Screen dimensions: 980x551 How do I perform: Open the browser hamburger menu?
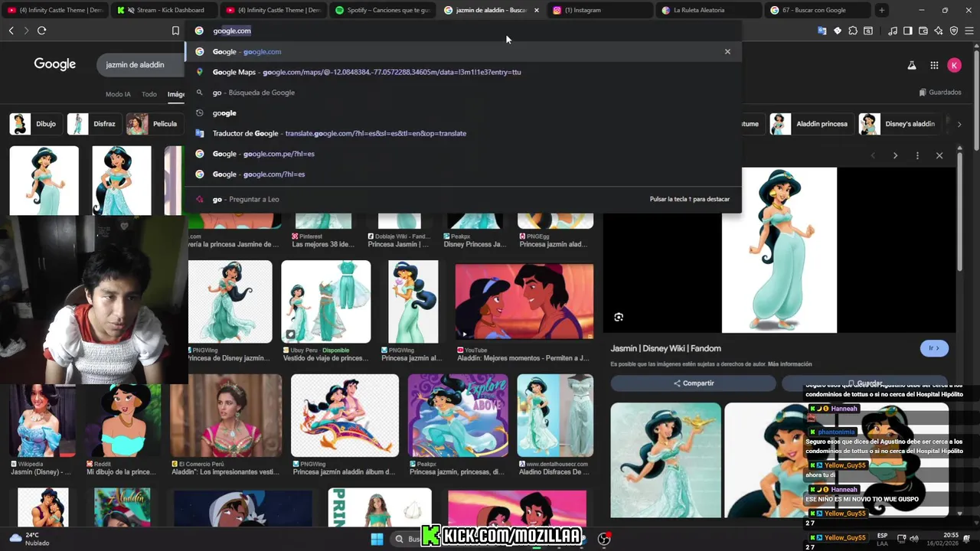click(969, 31)
